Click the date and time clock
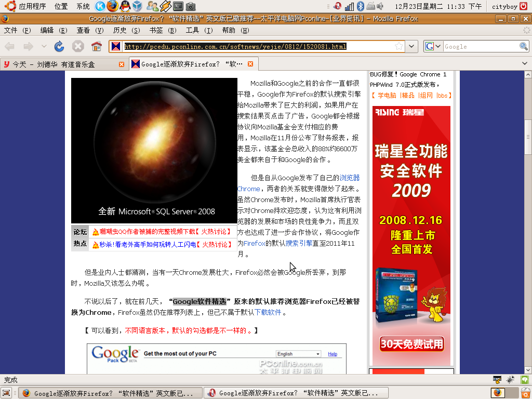Viewport: 532px width, 399px height. pyautogui.click(x=438, y=6)
